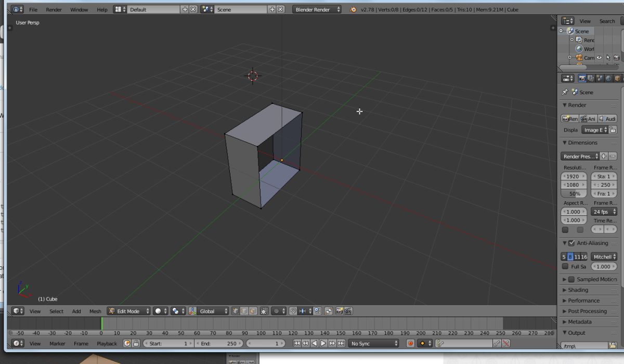
Task: Toggle the pin icon next to Scene
Action: tap(565, 92)
